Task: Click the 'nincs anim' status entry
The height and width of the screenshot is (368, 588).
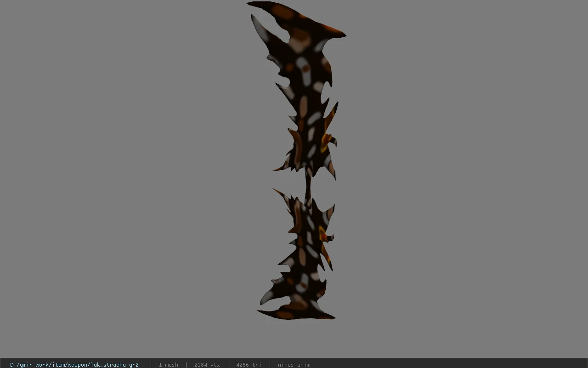Action: click(x=294, y=365)
